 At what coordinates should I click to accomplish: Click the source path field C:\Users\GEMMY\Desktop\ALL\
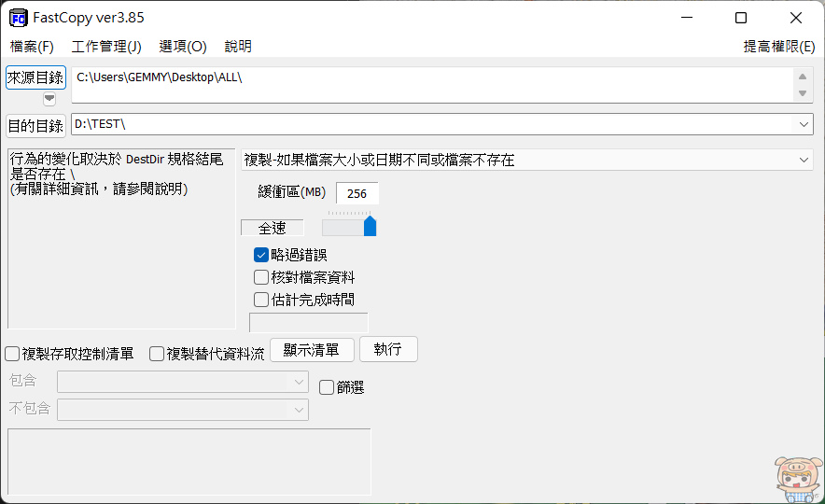(431, 84)
